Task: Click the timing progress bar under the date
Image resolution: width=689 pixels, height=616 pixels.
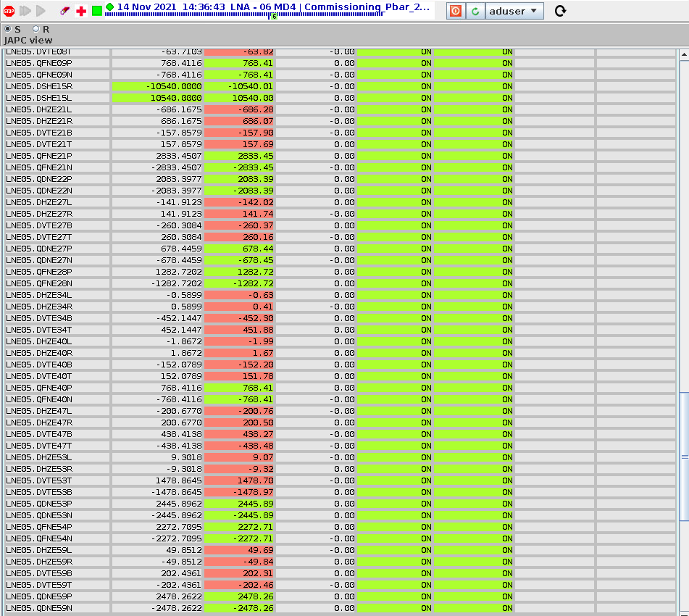Action: [x=244, y=14]
